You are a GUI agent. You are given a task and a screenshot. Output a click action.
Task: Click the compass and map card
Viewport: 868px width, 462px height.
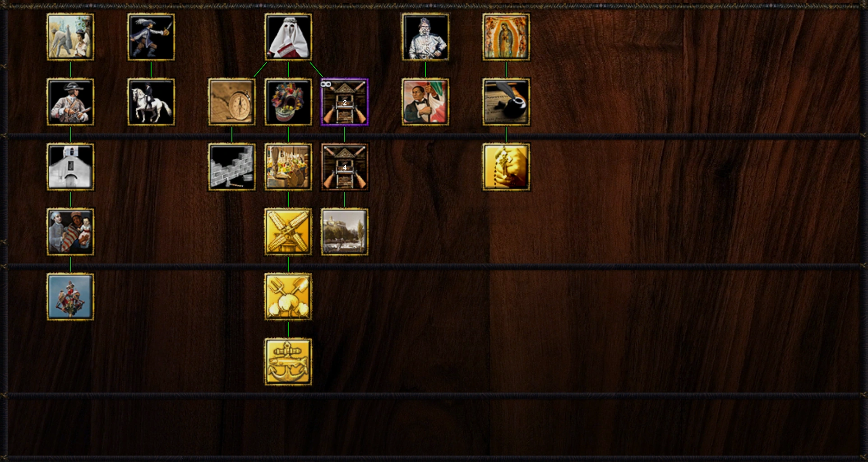click(x=232, y=102)
